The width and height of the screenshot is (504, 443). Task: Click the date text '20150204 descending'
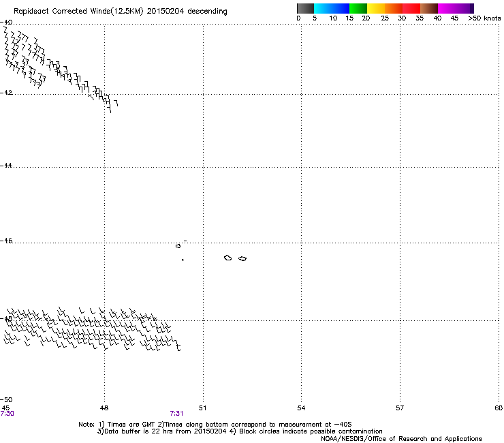point(187,12)
